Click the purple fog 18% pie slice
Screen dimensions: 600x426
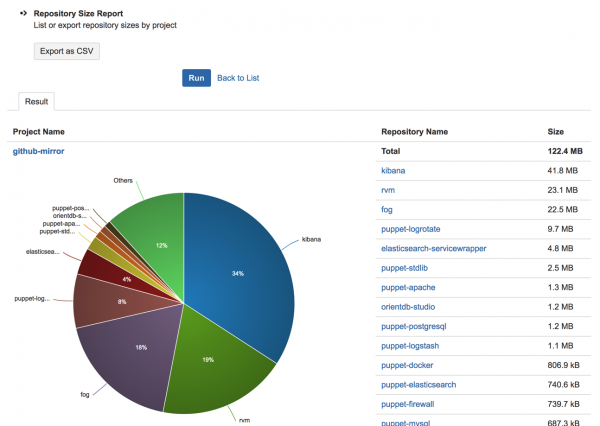(134, 352)
